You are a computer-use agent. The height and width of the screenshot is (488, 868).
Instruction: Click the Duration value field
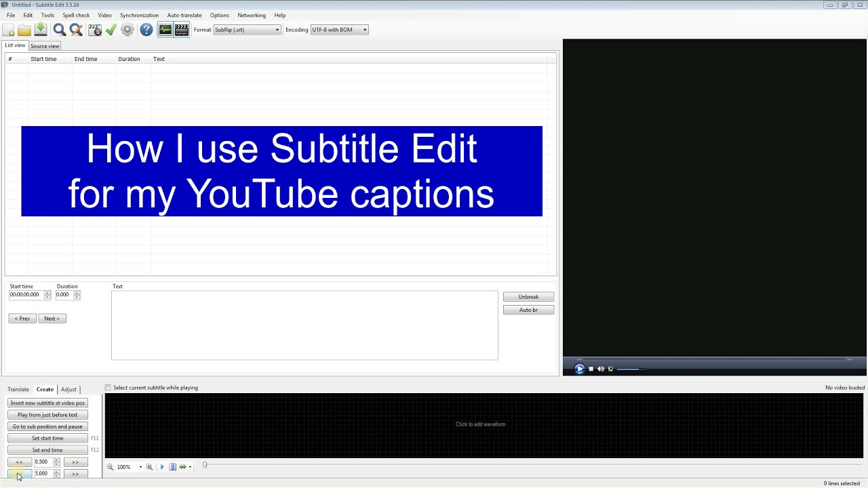64,295
